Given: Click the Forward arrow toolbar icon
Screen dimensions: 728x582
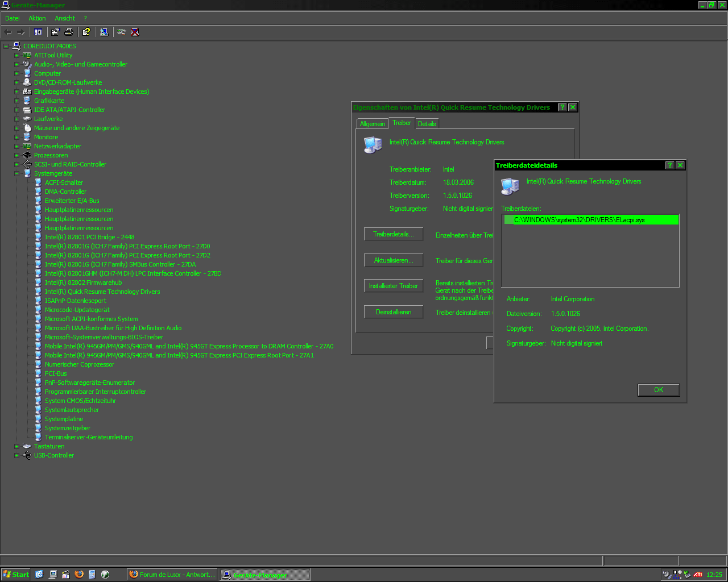Looking at the screenshot, I should point(20,32).
